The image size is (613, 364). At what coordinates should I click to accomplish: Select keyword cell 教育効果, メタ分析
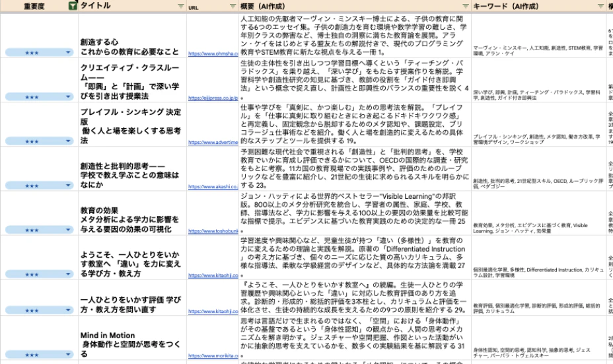pos(539,213)
